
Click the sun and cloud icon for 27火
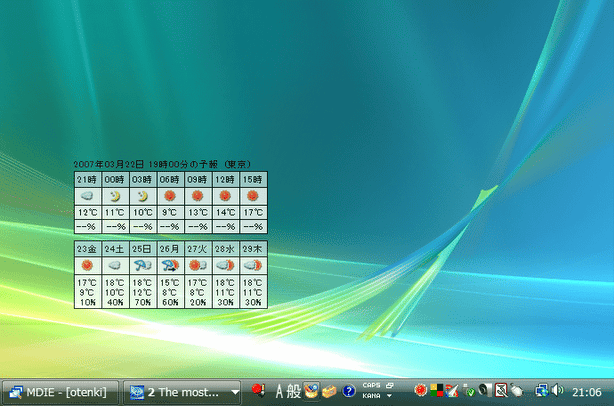click(198, 265)
